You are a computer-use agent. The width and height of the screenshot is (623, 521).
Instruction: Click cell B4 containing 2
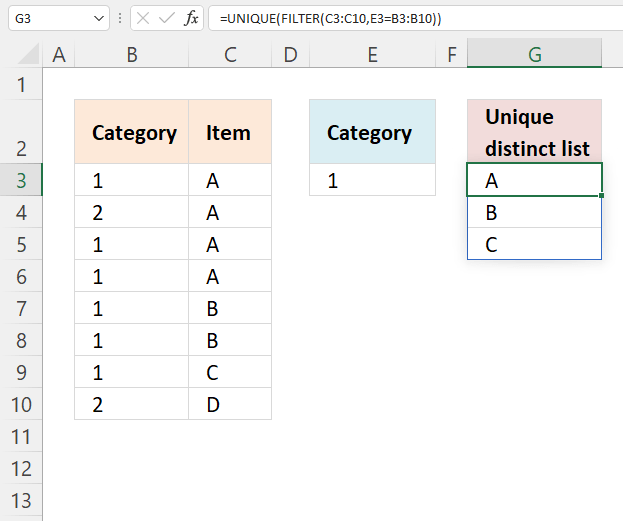coord(132,212)
